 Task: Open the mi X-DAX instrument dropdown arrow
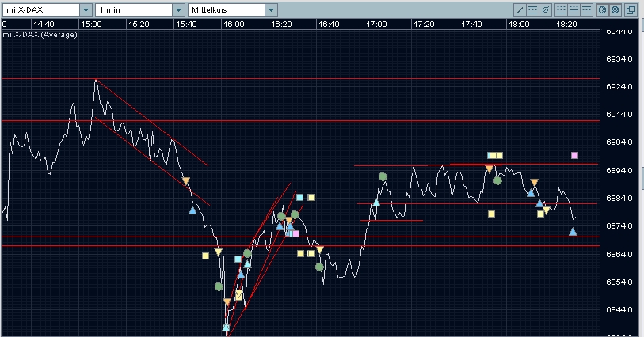tap(86, 9)
